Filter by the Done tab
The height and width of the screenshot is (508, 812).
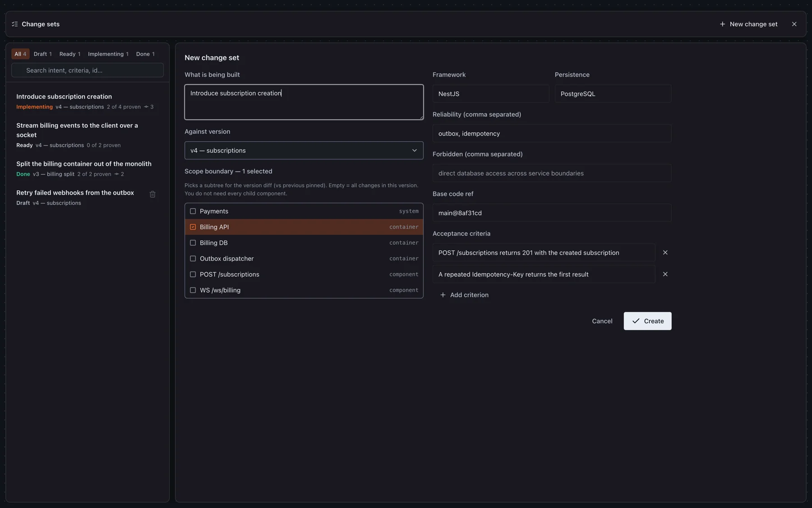145,54
